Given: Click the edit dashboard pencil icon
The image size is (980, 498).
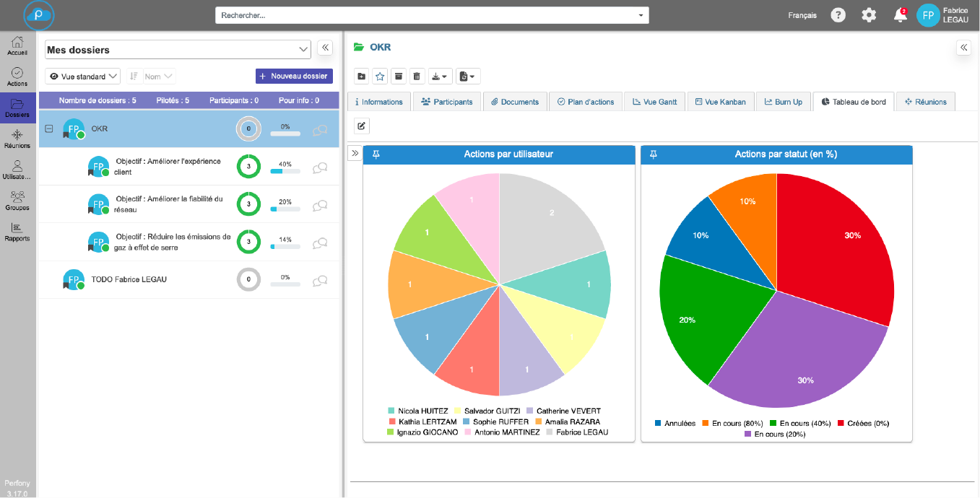Looking at the screenshot, I should [362, 126].
